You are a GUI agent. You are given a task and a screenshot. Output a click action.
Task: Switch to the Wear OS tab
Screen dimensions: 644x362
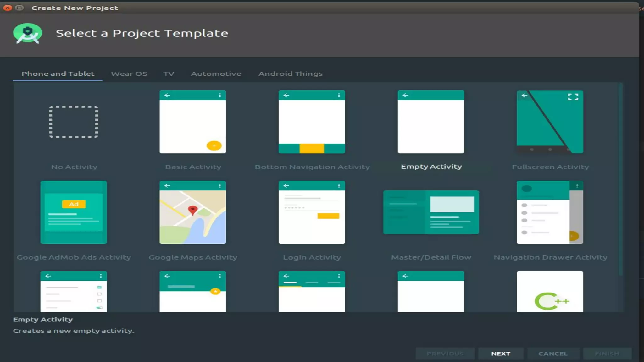click(x=129, y=74)
